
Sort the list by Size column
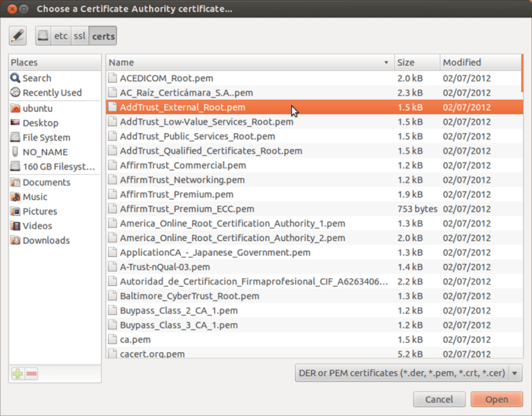416,62
